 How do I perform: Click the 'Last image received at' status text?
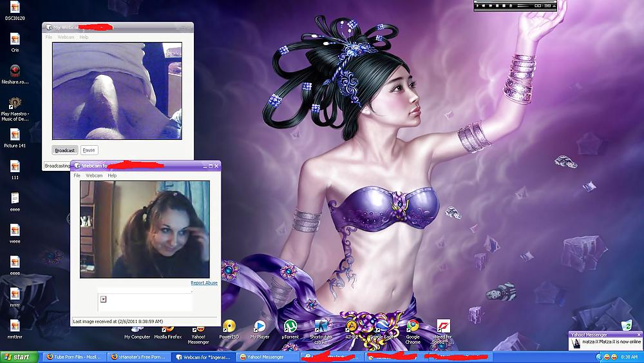tap(118, 322)
